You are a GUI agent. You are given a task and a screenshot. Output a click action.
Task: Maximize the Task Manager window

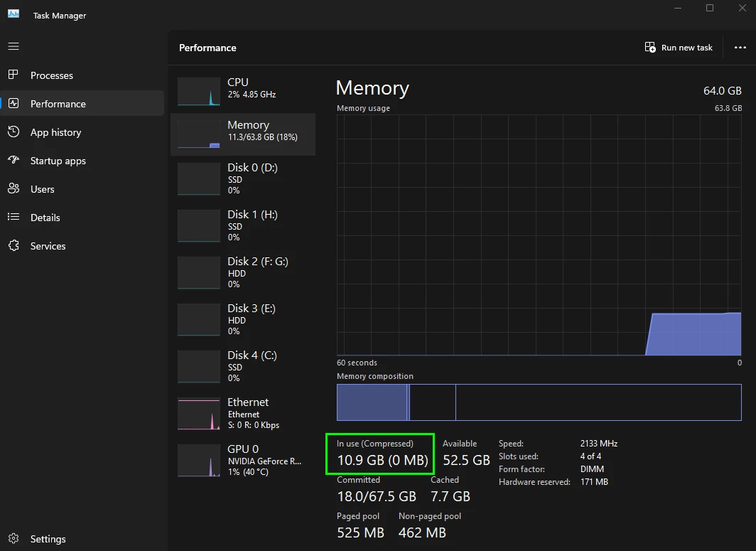click(710, 8)
